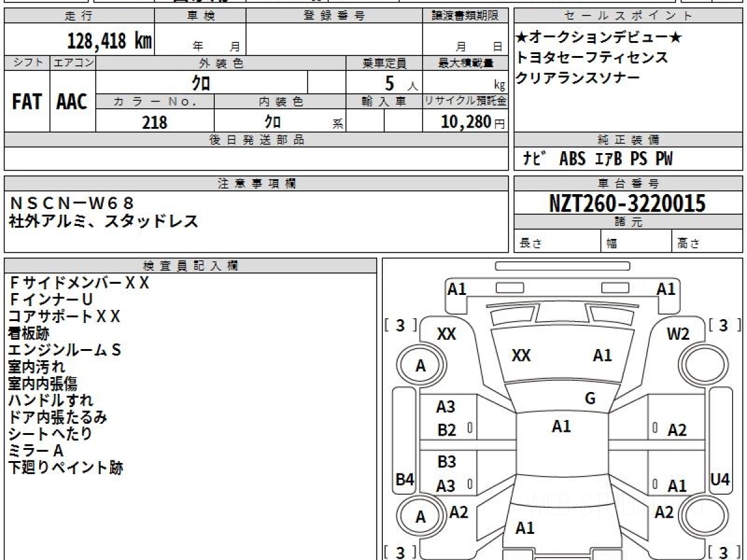Select the AAC air conditioner value
Screen dimensions: 747x560
coord(73,101)
